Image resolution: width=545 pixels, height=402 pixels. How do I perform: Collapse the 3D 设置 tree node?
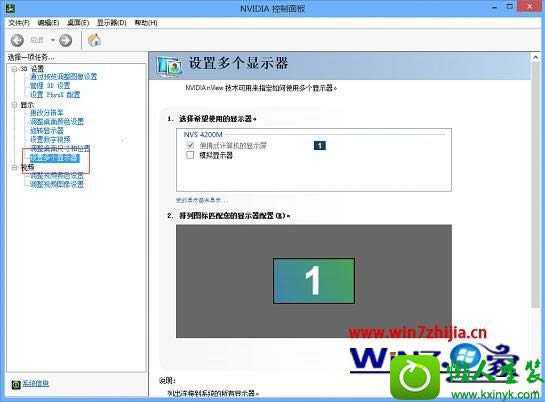[14, 69]
